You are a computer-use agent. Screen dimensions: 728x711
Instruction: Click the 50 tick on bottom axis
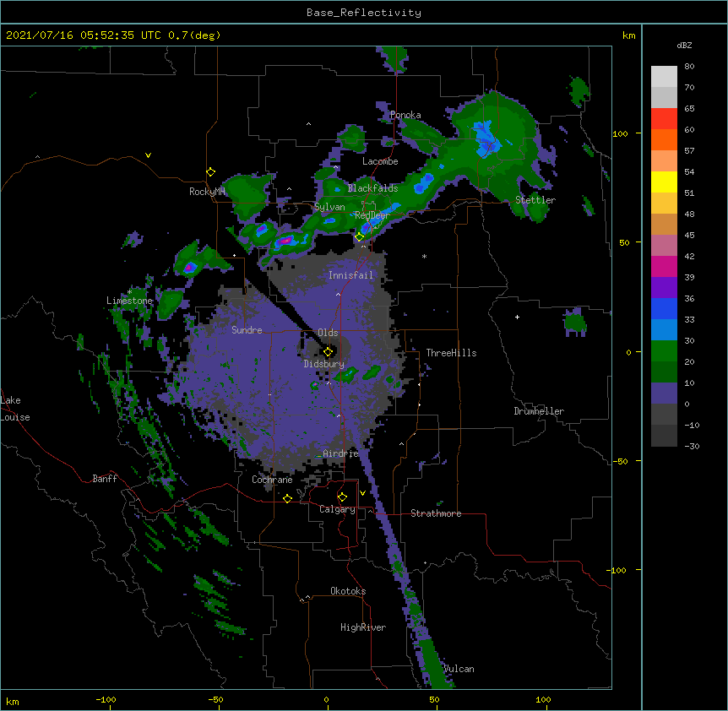pyautogui.click(x=434, y=699)
